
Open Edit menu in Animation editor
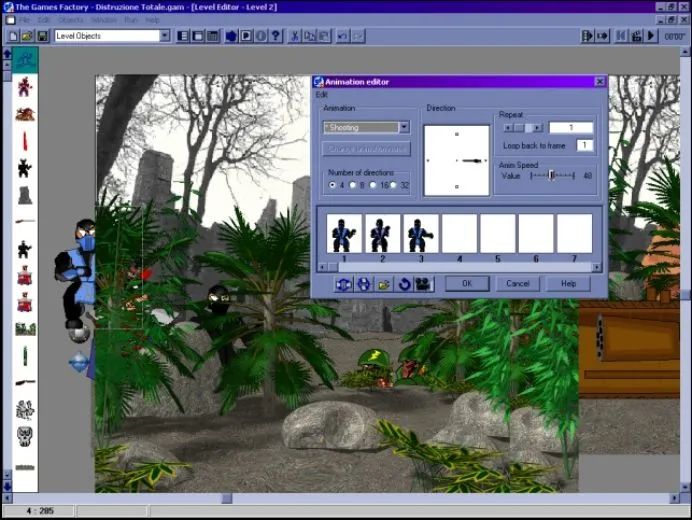tap(321, 94)
